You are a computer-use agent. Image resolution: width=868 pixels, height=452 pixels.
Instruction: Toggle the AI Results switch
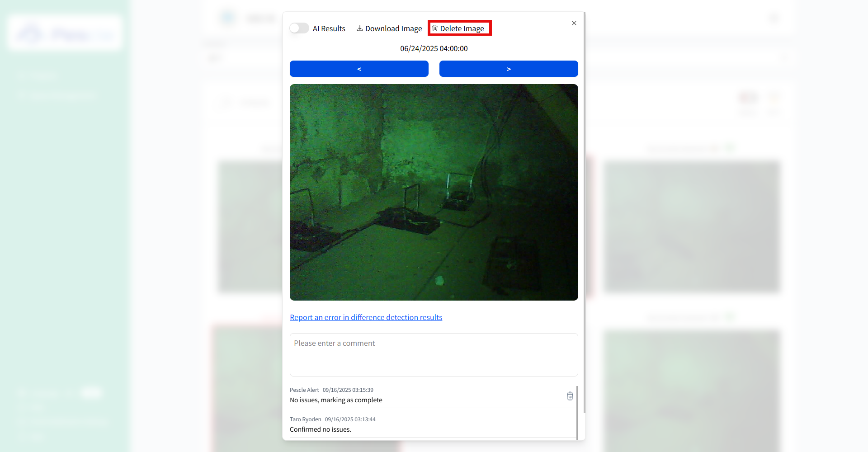(x=299, y=28)
